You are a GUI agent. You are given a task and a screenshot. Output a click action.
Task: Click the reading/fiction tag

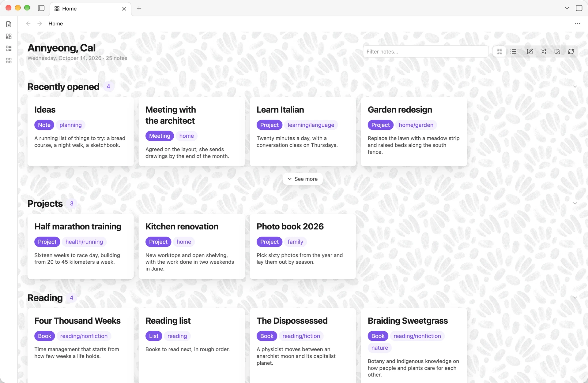coord(301,336)
